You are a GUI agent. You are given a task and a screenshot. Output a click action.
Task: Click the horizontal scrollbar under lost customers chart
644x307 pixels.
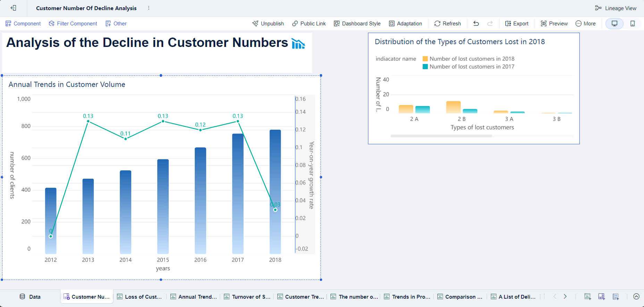(x=441, y=136)
